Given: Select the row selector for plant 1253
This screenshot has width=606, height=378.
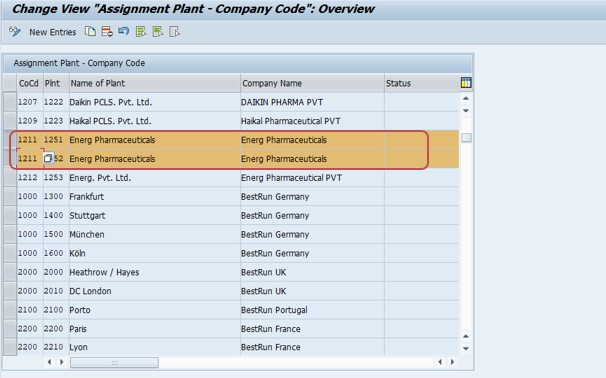Looking at the screenshot, I should click(10, 178).
